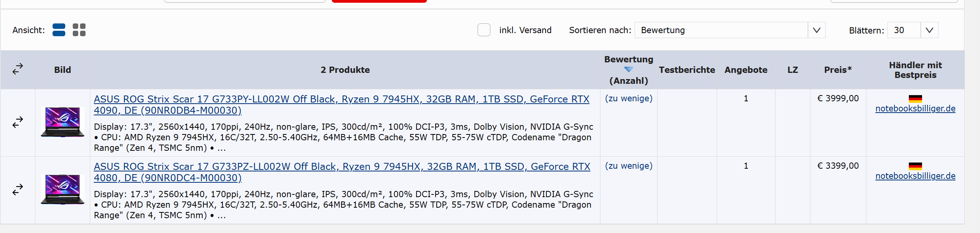Sort table by Preis column
The image size is (980, 233).
838,70
